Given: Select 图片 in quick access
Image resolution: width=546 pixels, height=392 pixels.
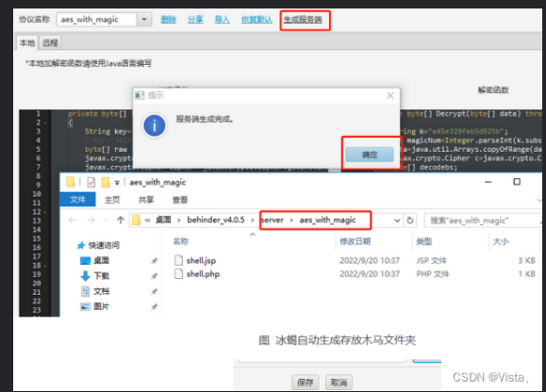Looking at the screenshot, I should click(95, 306).
